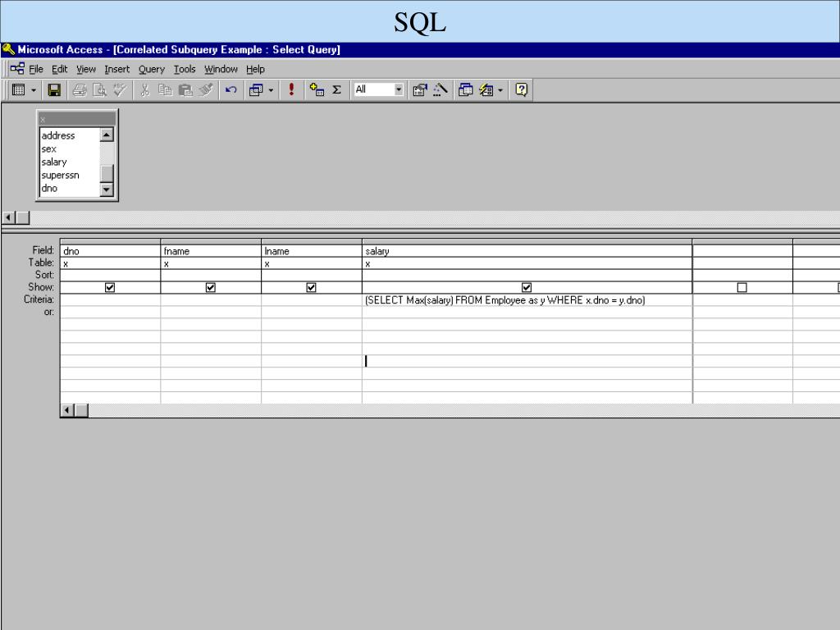The width and height of the screenshot is (840, 630).
Task: Click the dno Field cell
Action: 111,251
